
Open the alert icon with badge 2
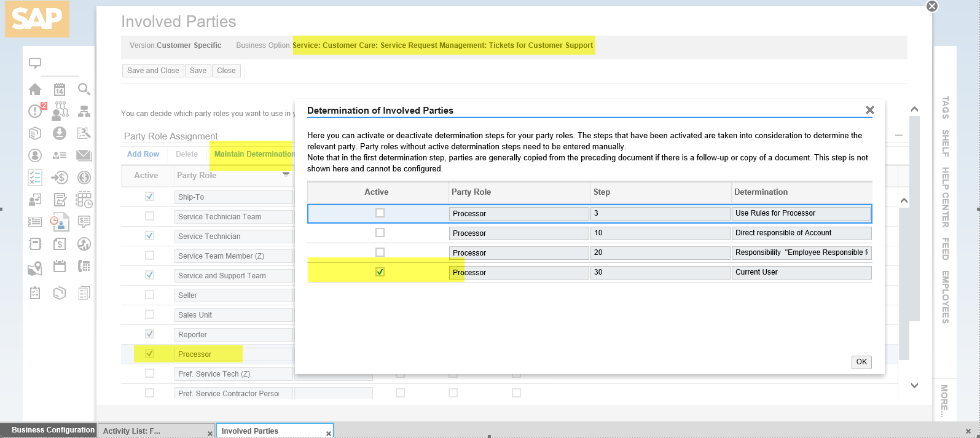tap(37, 111)
